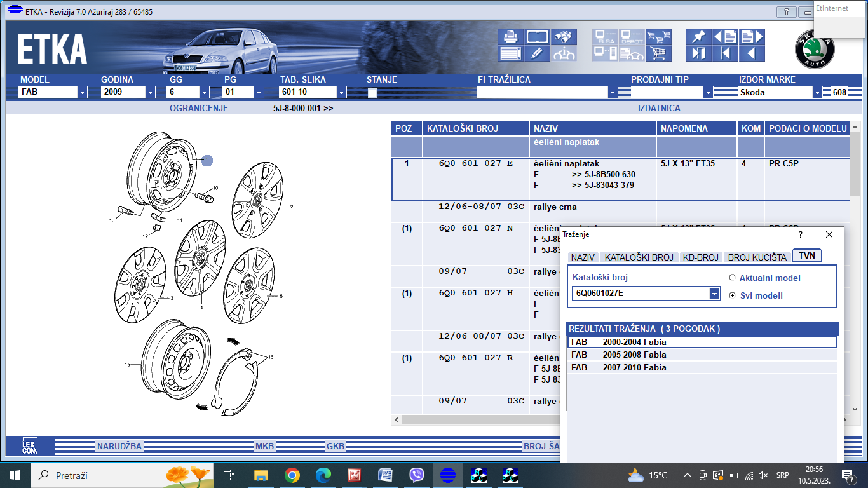Switch to the NAZIV tab in Traženje

click(583, 257)
